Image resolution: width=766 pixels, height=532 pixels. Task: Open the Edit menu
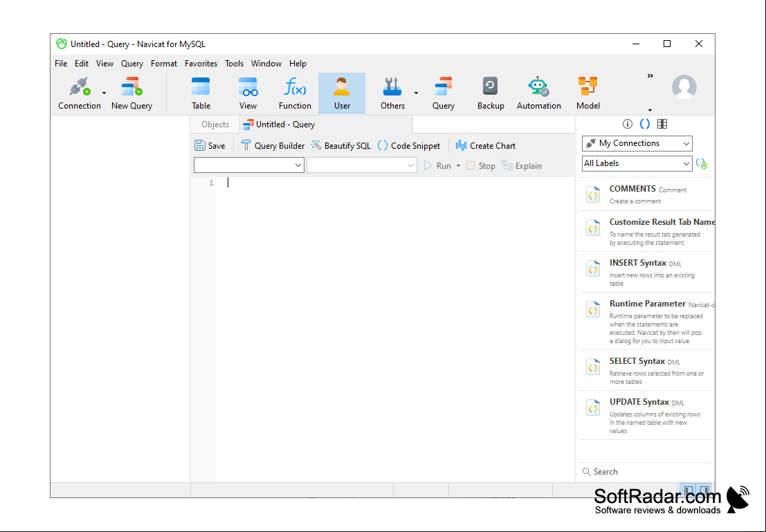tap(82, 64)
